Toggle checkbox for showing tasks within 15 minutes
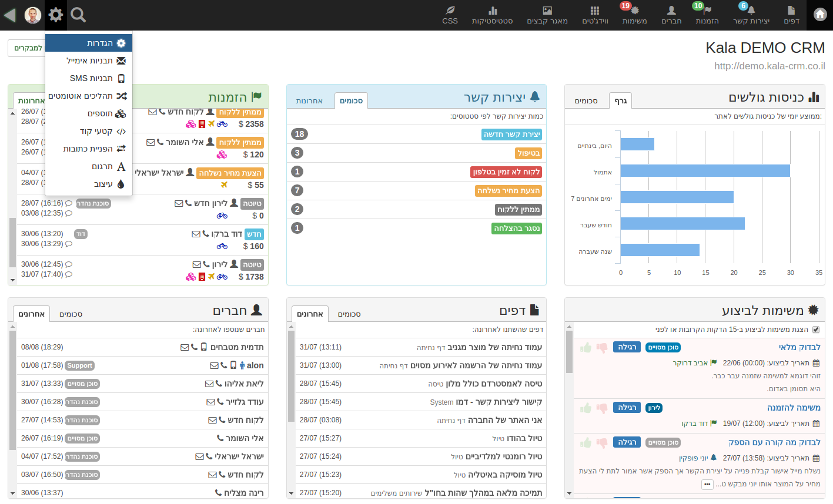Screen dimensions: 833x504 (816, 330)
